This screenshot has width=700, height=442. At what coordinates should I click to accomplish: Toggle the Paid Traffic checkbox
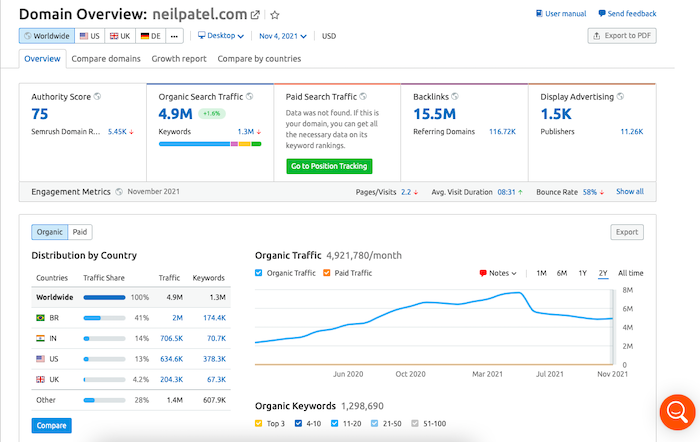(x=327, y=273)
